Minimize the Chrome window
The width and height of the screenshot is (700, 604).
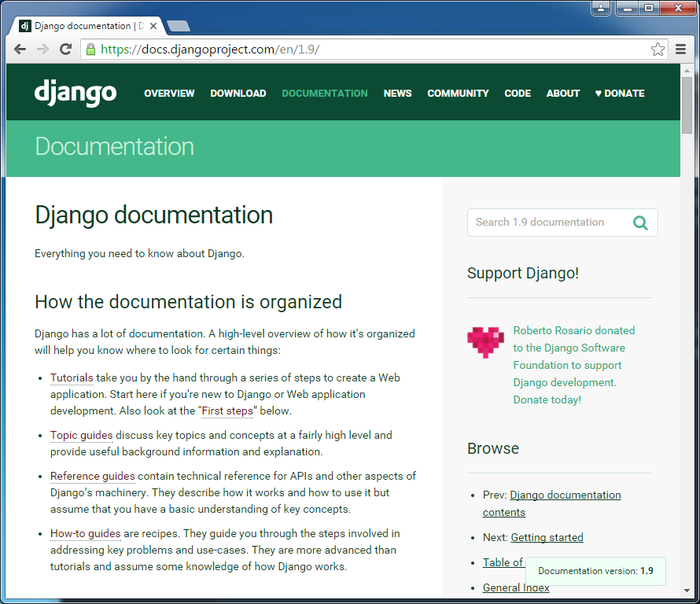tap(628, 8)
